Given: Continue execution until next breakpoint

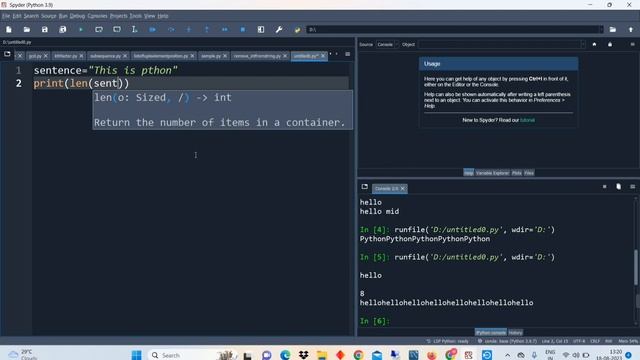Looking at the screenshot, I should pyautogui.click(x=224, y=29).
